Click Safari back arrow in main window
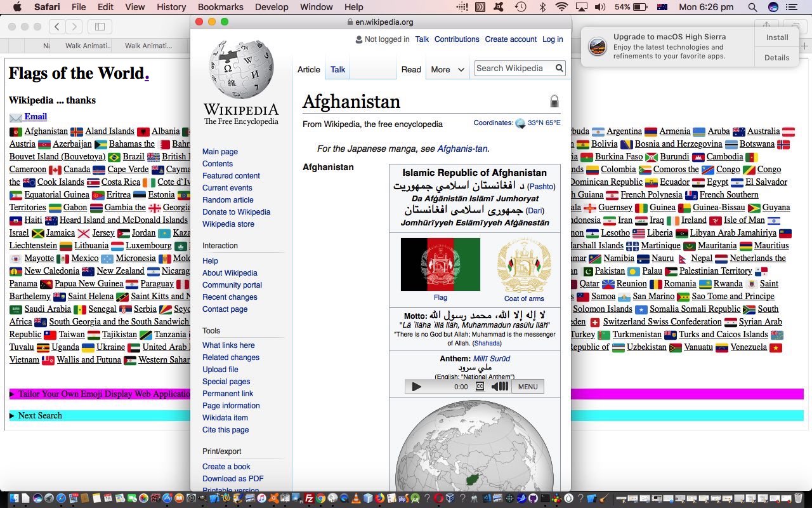The height and width of the screenshot is (508, 812). tap(57, 27)
